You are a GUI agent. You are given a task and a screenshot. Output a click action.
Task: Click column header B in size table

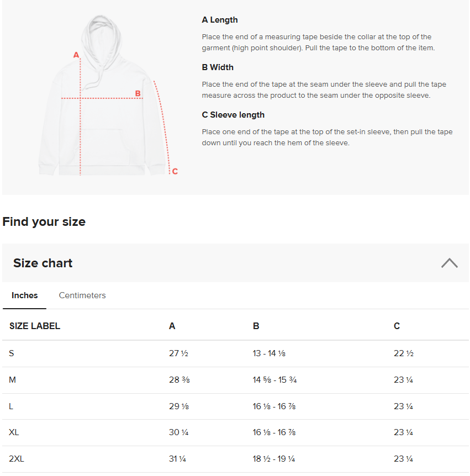pyautogui.click(x=256, y=326)
